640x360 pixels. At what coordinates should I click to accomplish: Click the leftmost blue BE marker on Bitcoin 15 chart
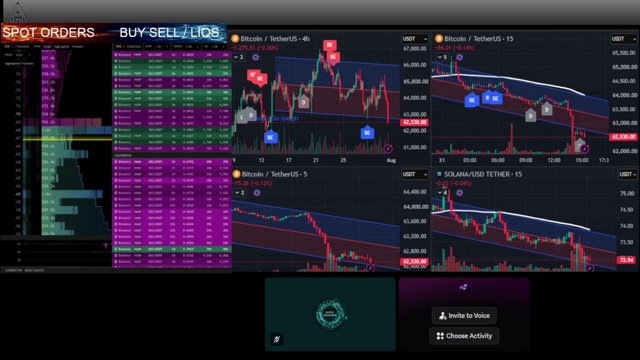coord(472,100)
